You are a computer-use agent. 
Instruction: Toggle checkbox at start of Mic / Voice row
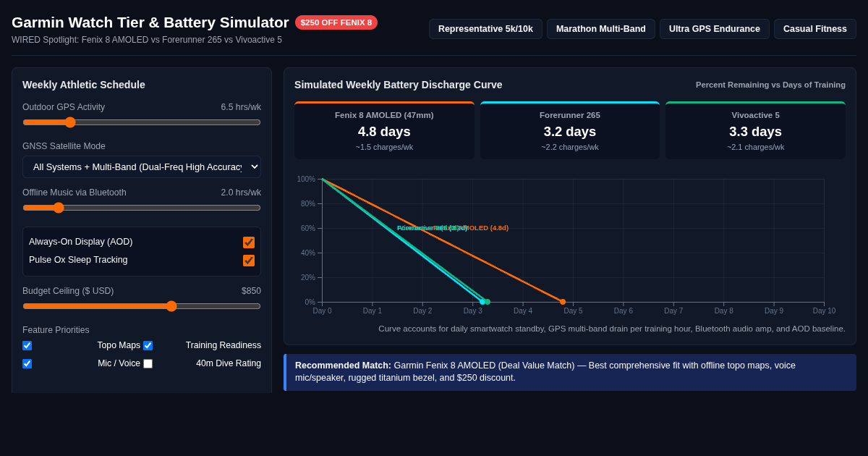pos(27,363)
